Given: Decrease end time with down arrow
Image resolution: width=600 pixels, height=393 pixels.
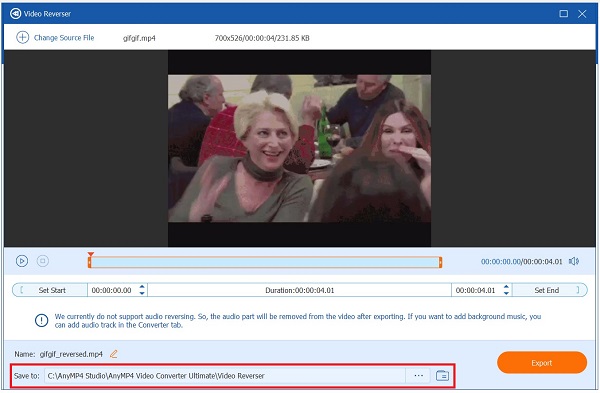Looking at the screenshot, I should click(506, 293).
